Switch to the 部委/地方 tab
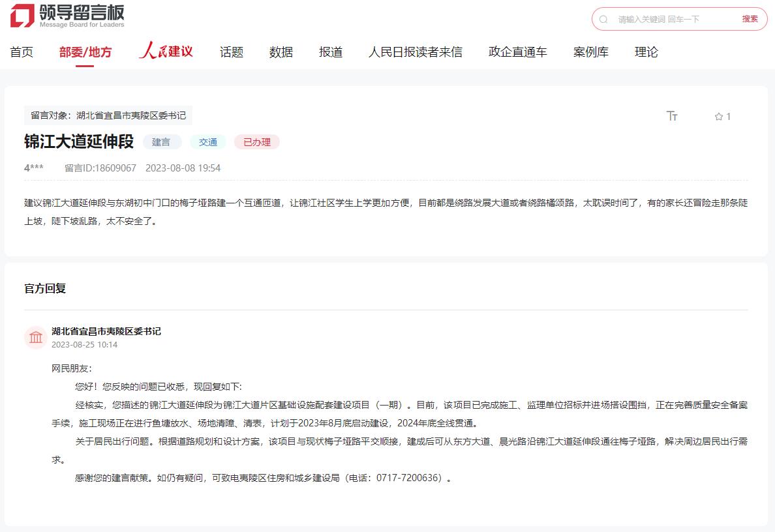 [x=85, y=52]
